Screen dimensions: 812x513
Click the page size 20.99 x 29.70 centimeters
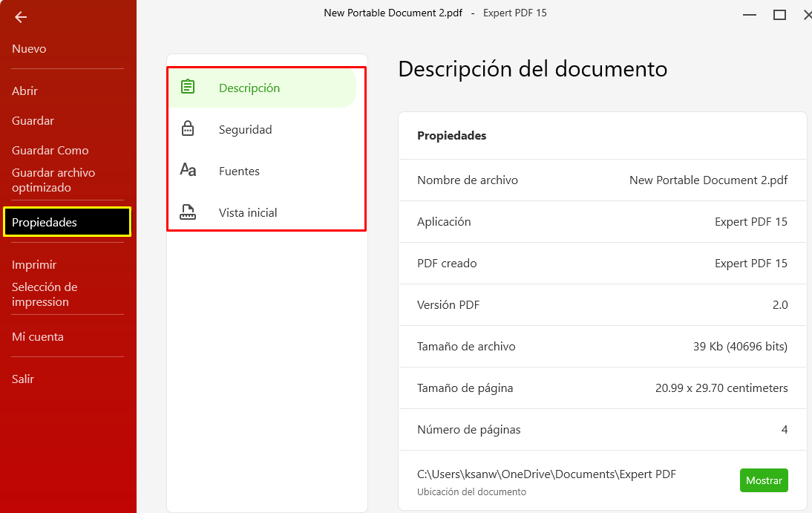coord(721,388)
